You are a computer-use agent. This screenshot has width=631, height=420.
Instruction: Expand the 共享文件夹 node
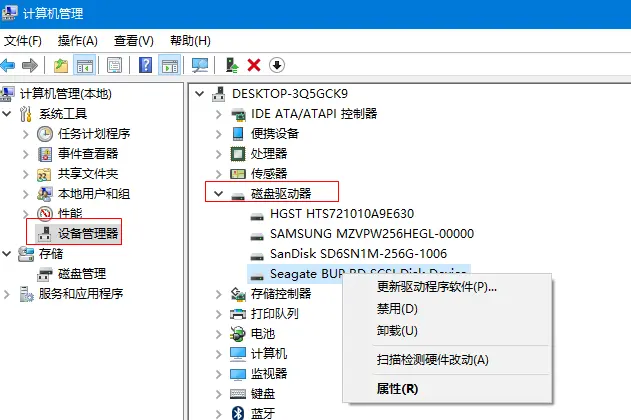(25, 174)
